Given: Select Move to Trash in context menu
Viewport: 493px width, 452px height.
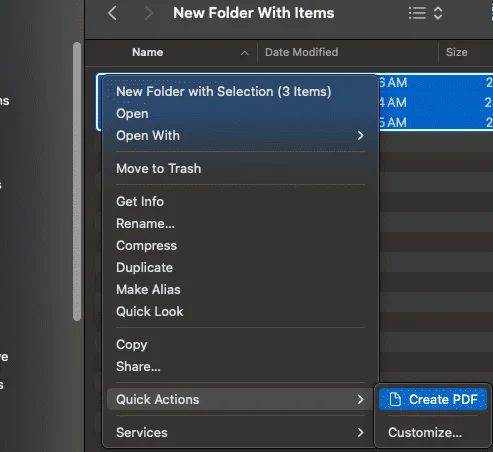Looking at the screenshot, I should click(x=159, y=168).
